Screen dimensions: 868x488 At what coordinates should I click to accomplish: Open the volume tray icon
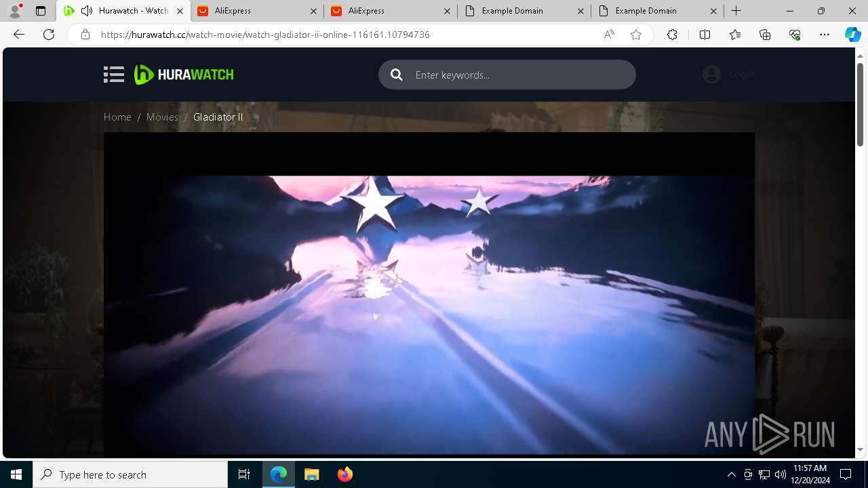pos(781,474)
